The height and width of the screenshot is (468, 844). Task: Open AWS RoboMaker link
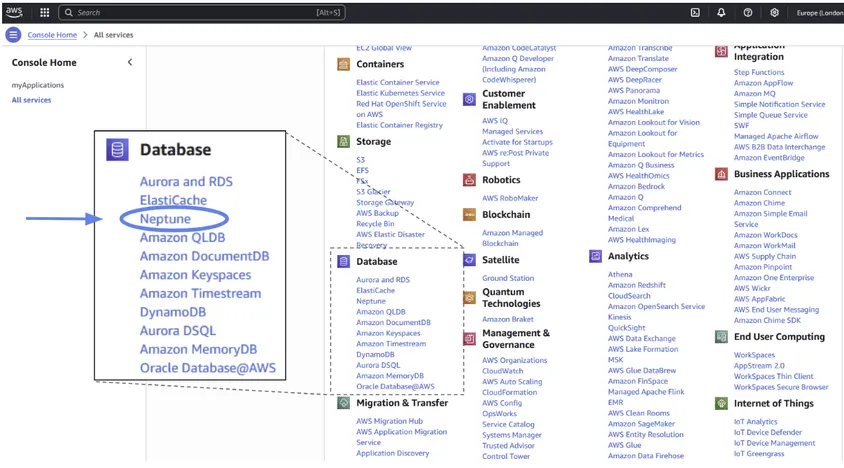pyautogui.click(x=510, y=198)
